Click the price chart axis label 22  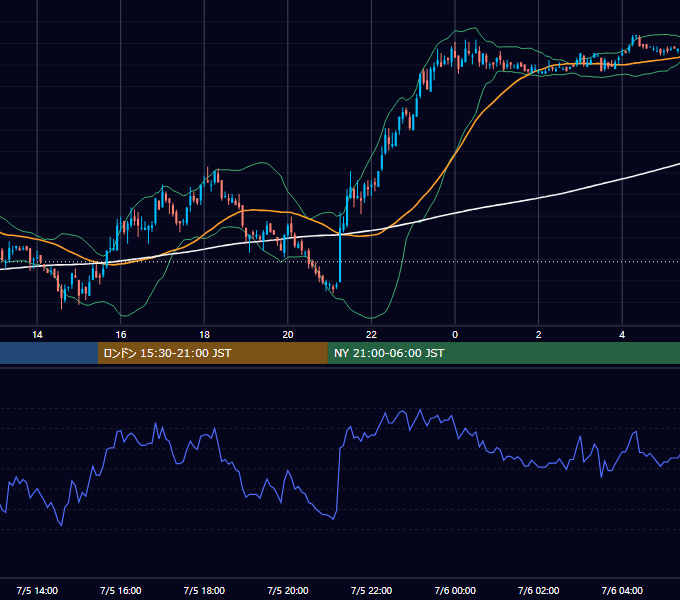[x=371, y=335]
